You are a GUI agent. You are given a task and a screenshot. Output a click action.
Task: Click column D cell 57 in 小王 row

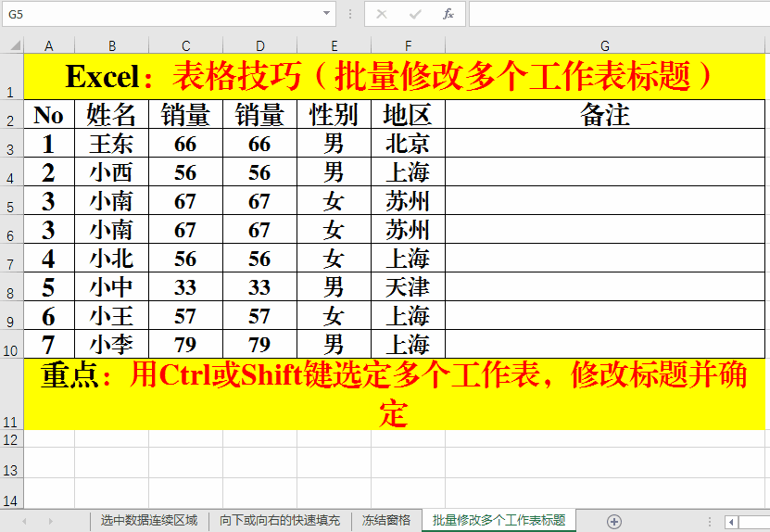259,315
